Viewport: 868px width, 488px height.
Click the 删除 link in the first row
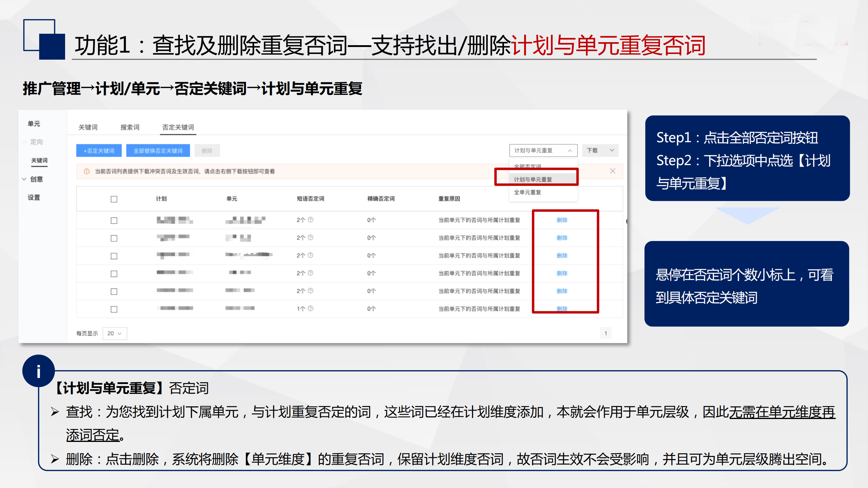coord(562,220)
